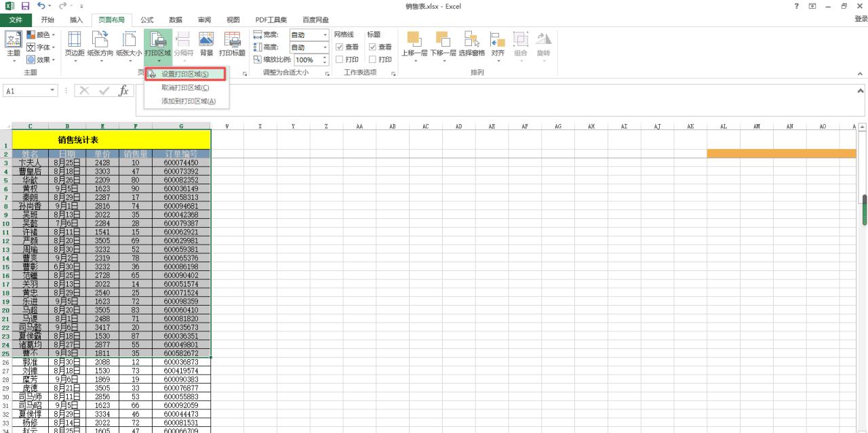Click the orange filled cell in row 2
This screenshot has height=433, width=868.
781,154
